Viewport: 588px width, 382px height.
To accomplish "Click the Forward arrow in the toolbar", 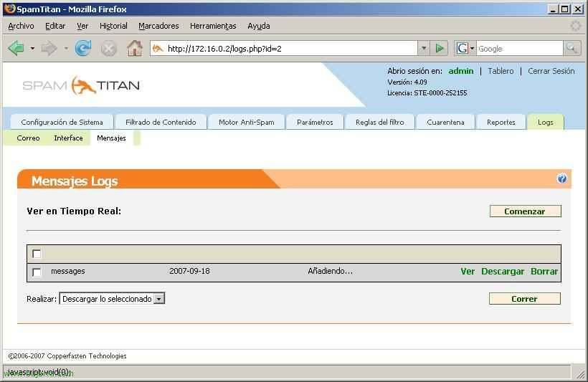I will [49, 48].
